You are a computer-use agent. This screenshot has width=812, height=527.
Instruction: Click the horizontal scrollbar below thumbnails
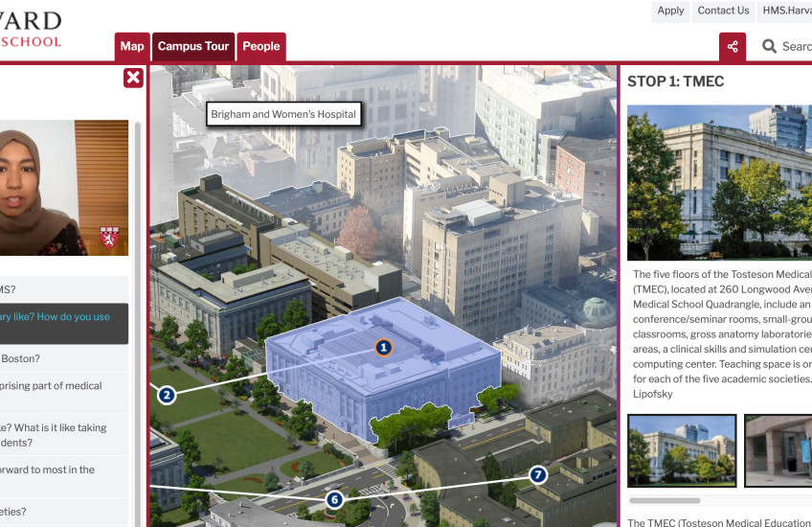click(x=719, y=500)
